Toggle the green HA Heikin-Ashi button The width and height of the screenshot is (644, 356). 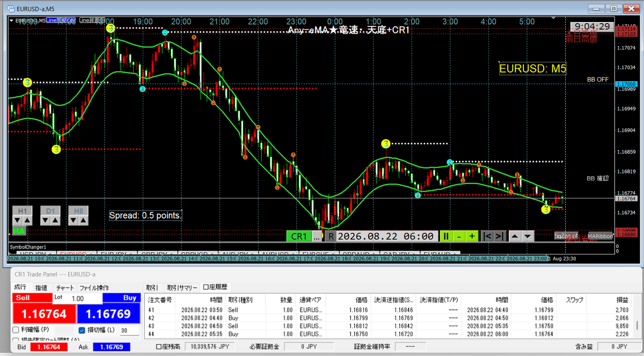click(x=19, y=231)
